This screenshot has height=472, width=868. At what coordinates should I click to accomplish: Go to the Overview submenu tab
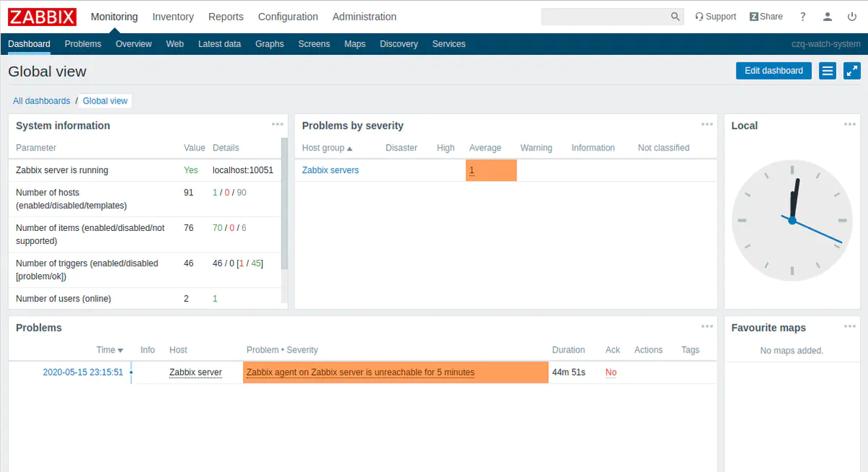[x=134, y=44]
